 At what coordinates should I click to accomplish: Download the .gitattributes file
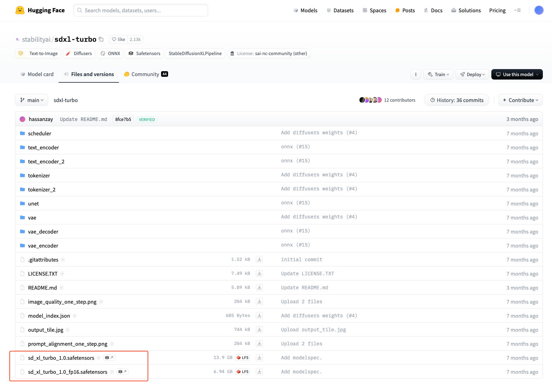pyautogui.click(x=259, y=259)
